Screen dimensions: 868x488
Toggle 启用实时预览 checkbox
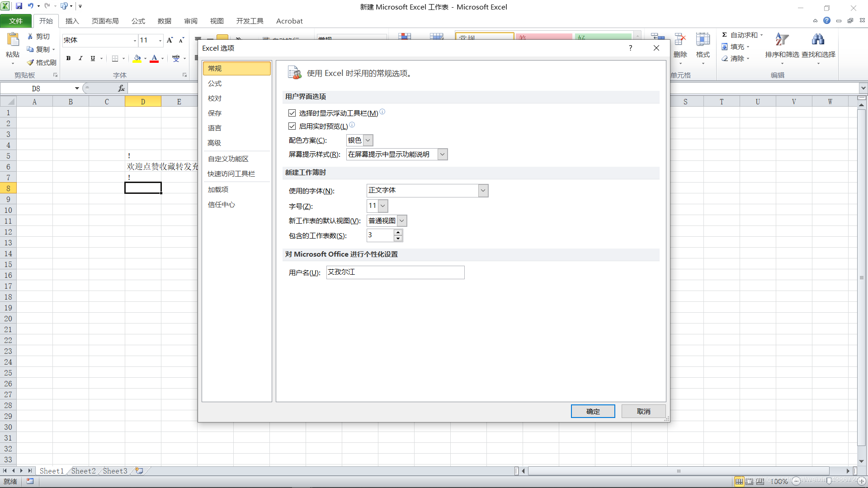click(x=292, y=126)
